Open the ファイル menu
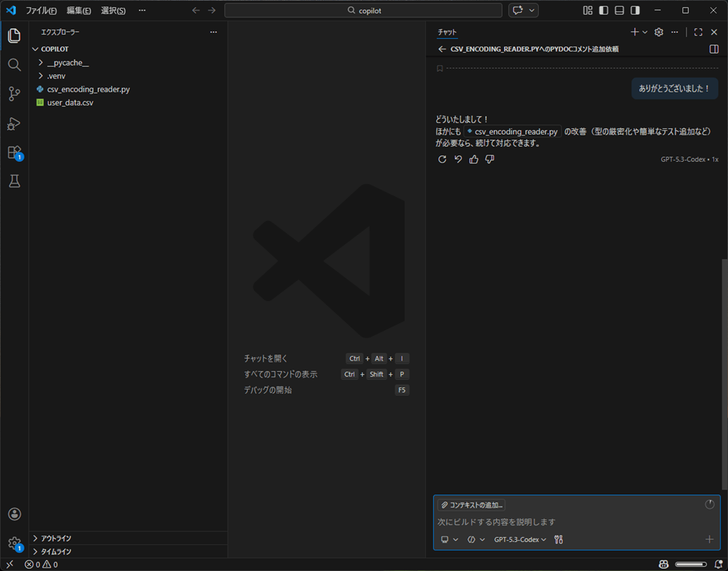Viewport: 728px width, 571px height. pos(41,10)
